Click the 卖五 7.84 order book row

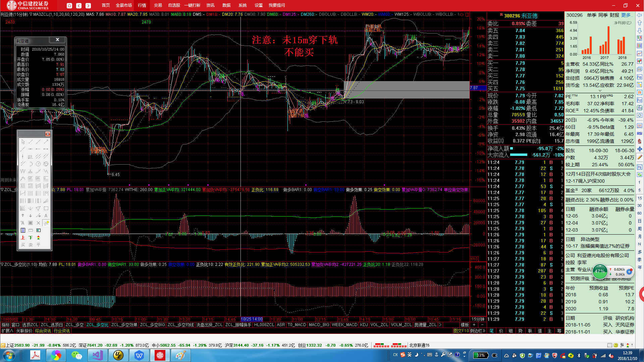pyautogui.click(x=526, y=31)
